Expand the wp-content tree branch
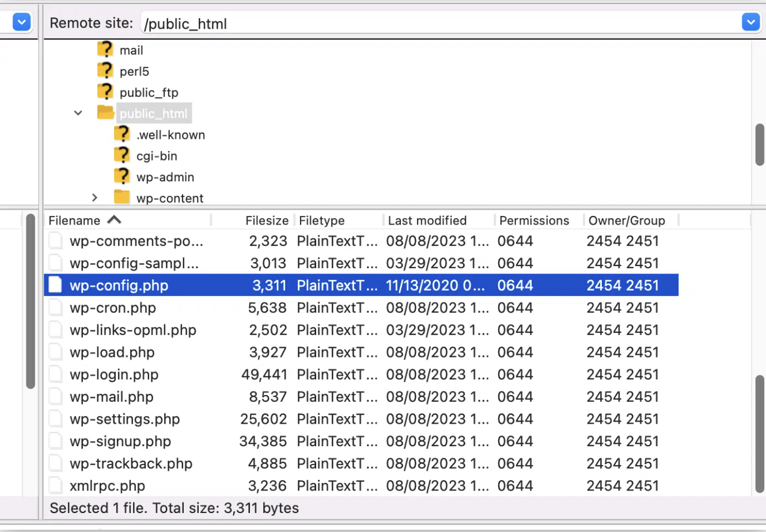The image size is (766, 532). tap(94, 197)
